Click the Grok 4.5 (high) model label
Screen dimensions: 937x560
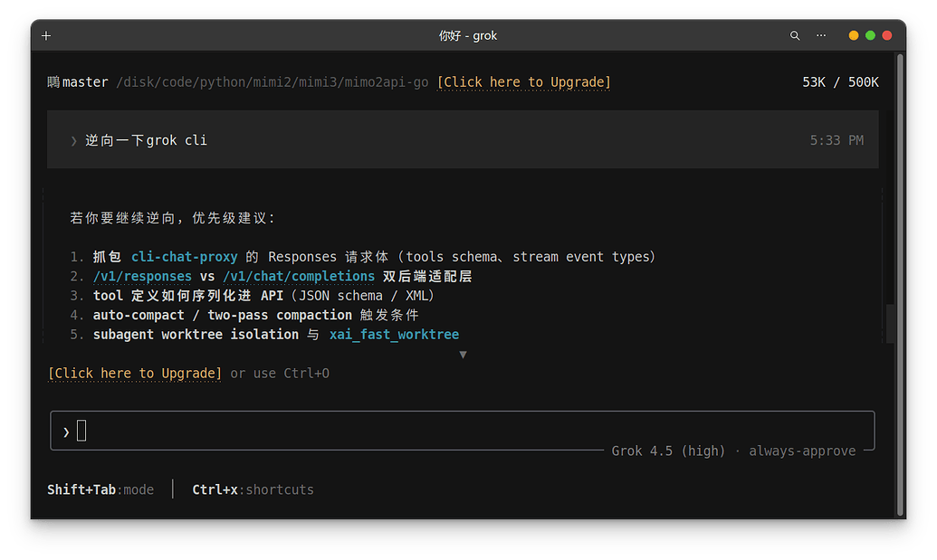pyautogui.click(x=668, y=451)
